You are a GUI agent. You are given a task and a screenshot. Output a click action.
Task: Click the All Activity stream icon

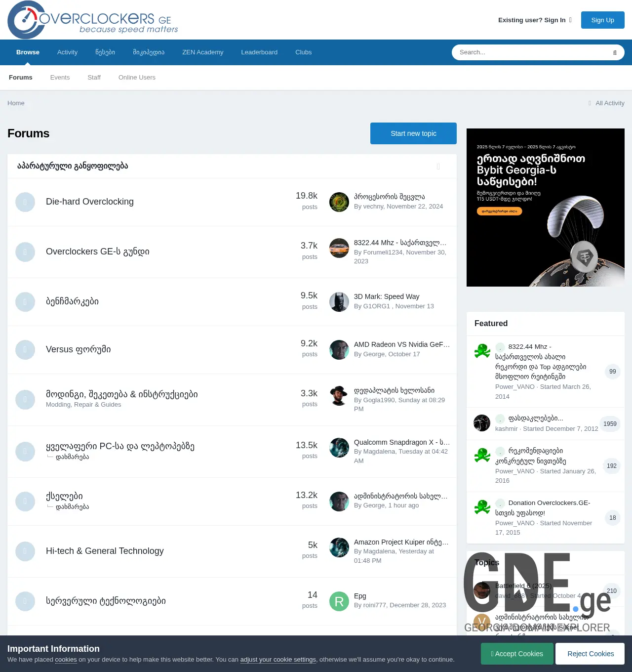[x=590, y=103]
